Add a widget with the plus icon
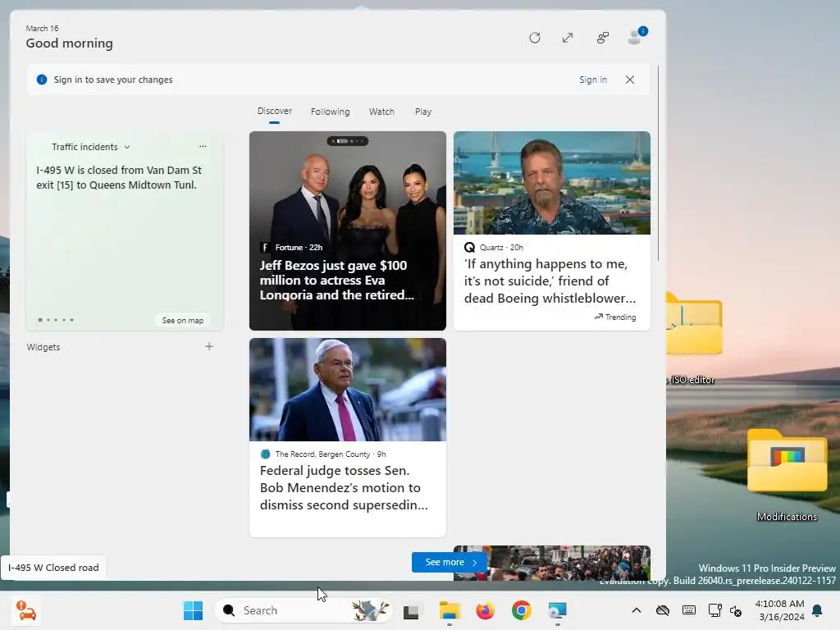The image size is (840, 630). click(209, 347)
